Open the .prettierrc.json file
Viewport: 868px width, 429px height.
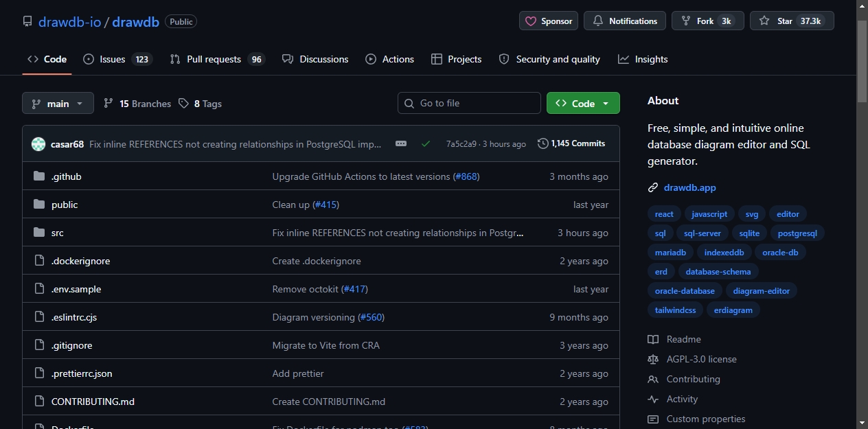tap(82, 373)
